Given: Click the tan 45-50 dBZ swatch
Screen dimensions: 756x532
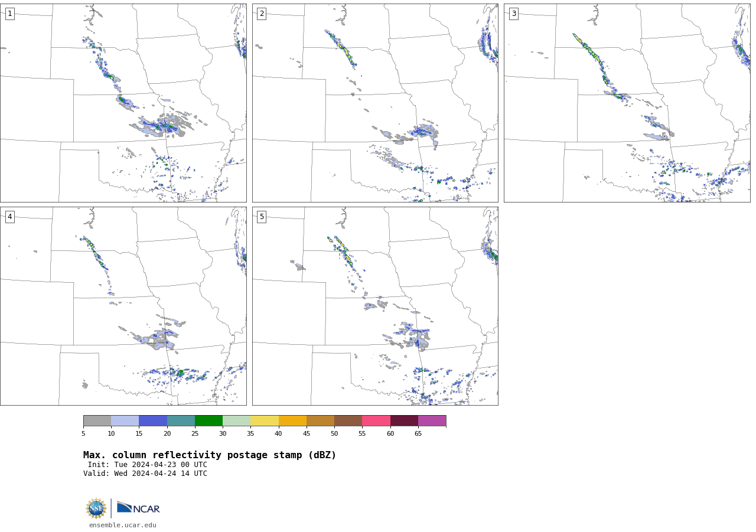Looking at the screenshot, I should coord(320,420).
